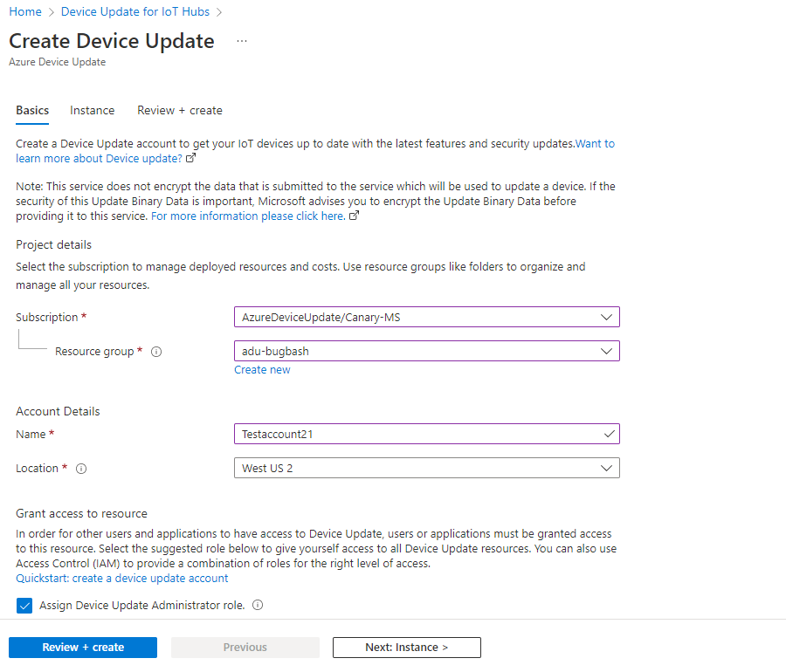The height and width of the screenshot is (672, 786).
Task: Click external link icon after 'please click here'
Action: pyautogui.click(x=354, y=216)
